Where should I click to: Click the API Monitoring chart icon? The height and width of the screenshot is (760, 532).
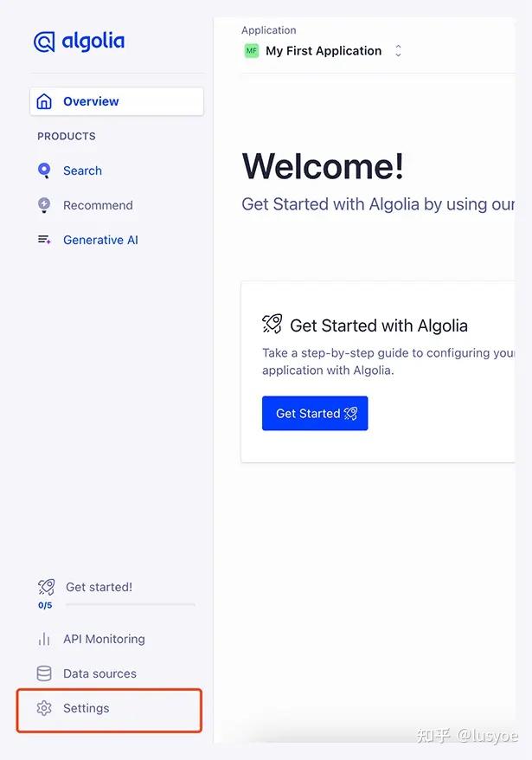pos(43,639)
